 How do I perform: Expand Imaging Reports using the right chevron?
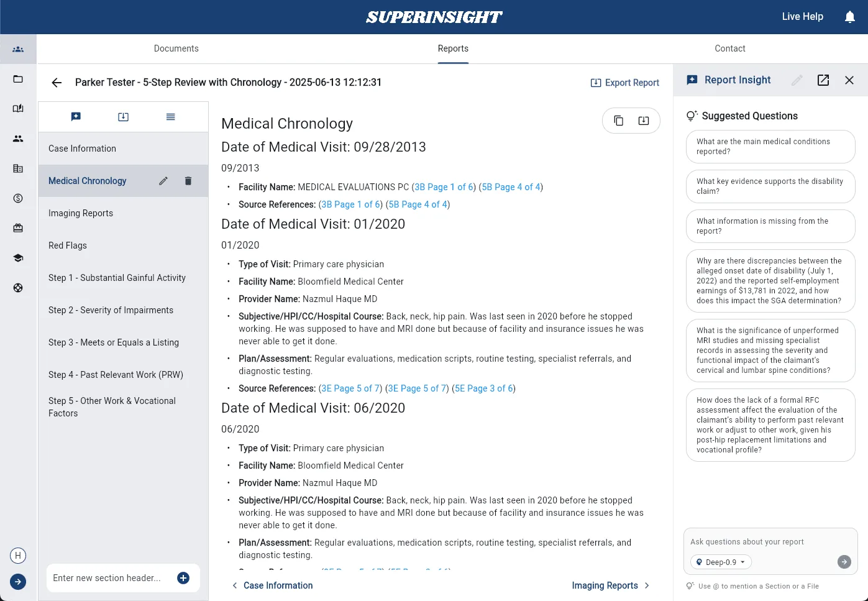click(647, 585)
